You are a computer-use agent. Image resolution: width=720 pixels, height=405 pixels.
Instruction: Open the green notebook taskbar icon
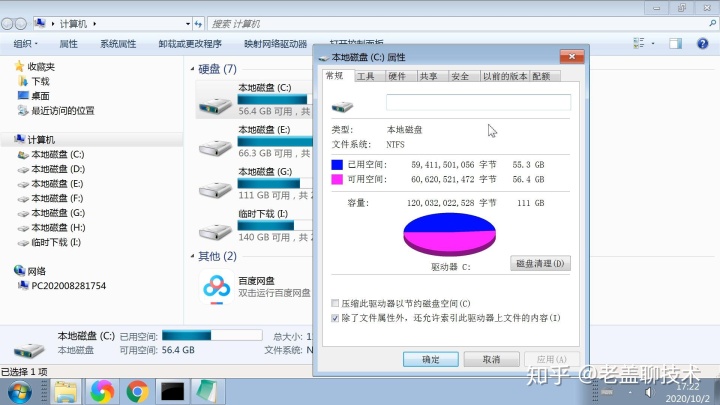206,392
